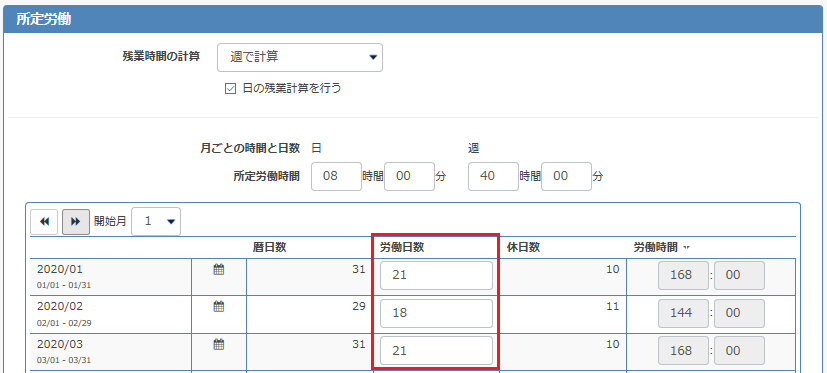827x373 pixels.
Task: Select the 2020/03 month label
Action: [60, 344]
